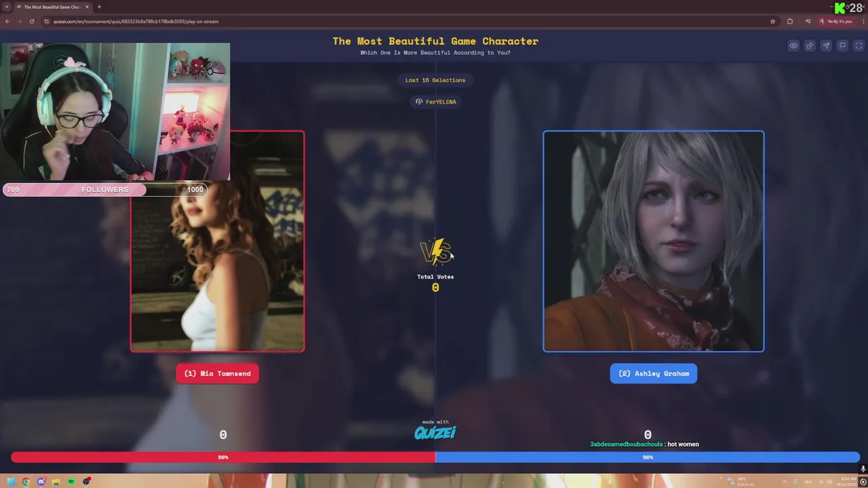Bookmark page with the star icon
This screenshot has width=868, height=488.
(772, 21)
